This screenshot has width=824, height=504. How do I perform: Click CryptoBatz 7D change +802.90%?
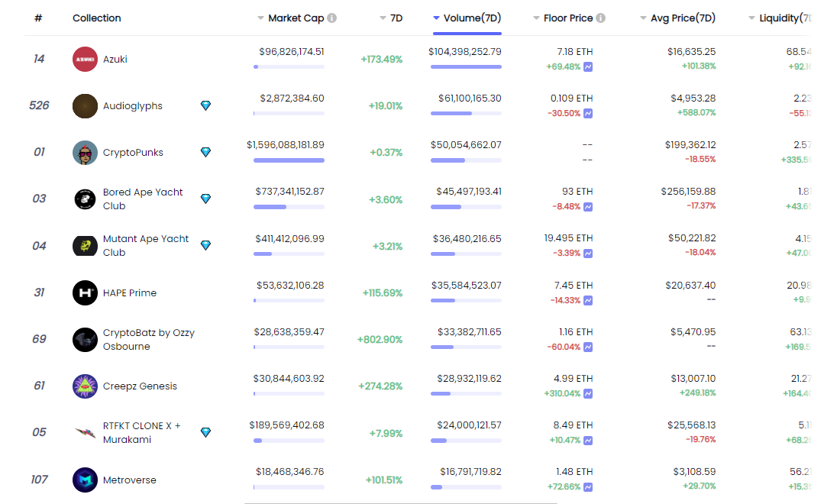(380, 340)
